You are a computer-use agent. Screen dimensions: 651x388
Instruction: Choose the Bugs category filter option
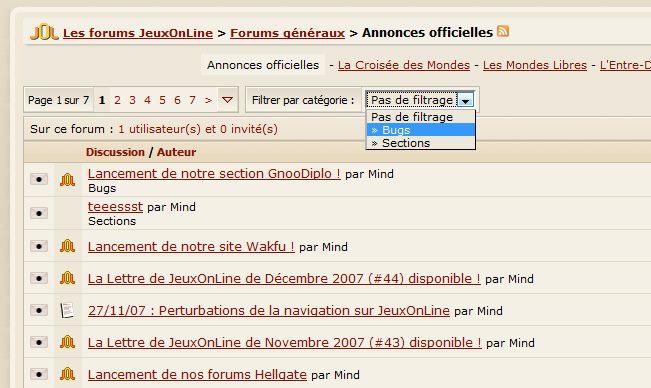pos(421,130)
